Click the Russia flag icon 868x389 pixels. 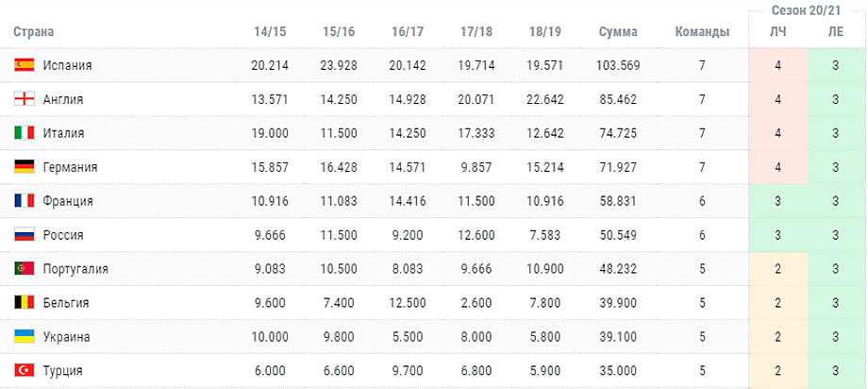point(25,235)
